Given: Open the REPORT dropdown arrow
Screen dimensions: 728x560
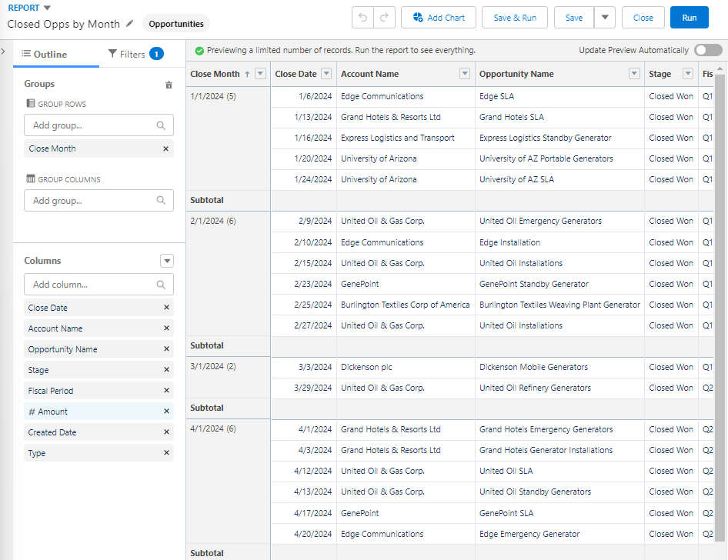Looking at the screenshot, I should [x=47, y=8].
